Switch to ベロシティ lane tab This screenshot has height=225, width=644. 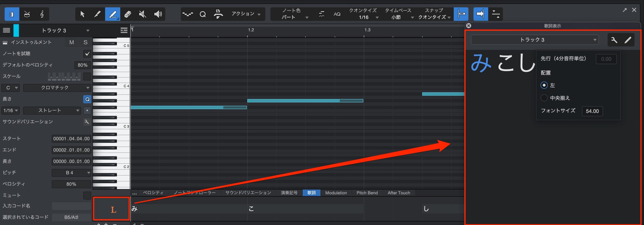(x=153, y=193)
